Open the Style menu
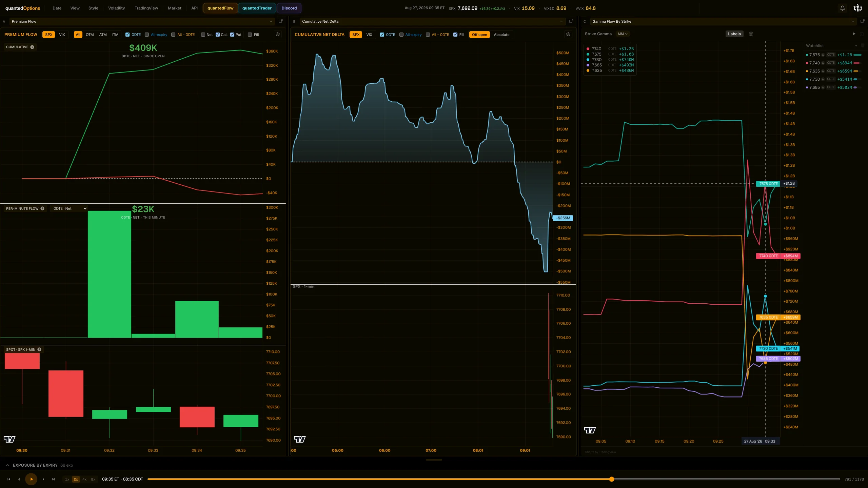The width and height of the screenshot is (868, 488). [x=93, y=8]
